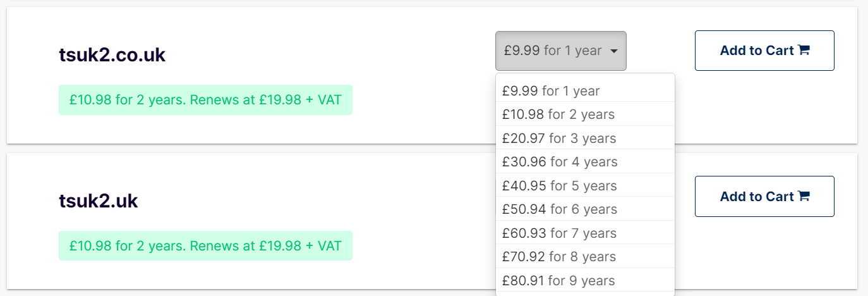The width and height of the screenshot is (868, 296).
Task: Click the dropdown caret arrow on price selector
Action: tap(613, 51)
